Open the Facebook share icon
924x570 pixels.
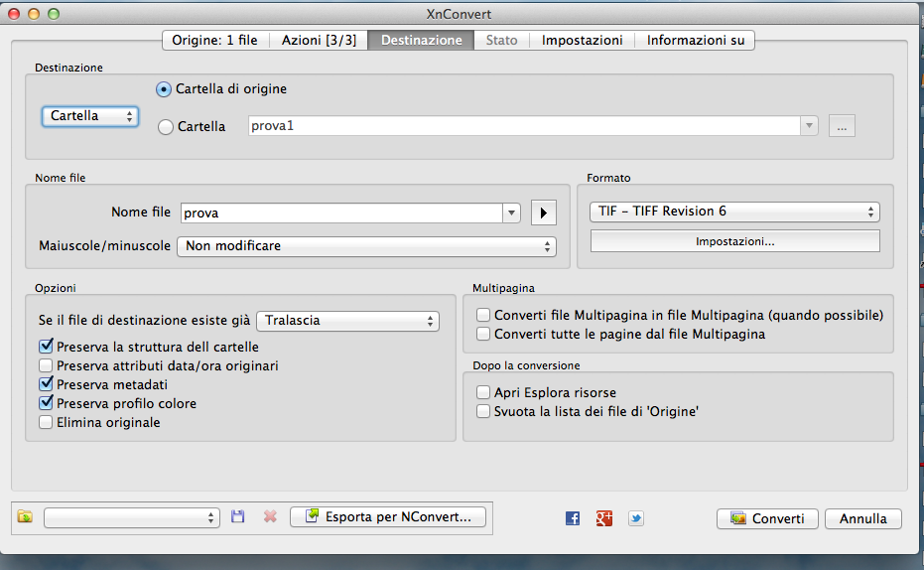point(573,518)
